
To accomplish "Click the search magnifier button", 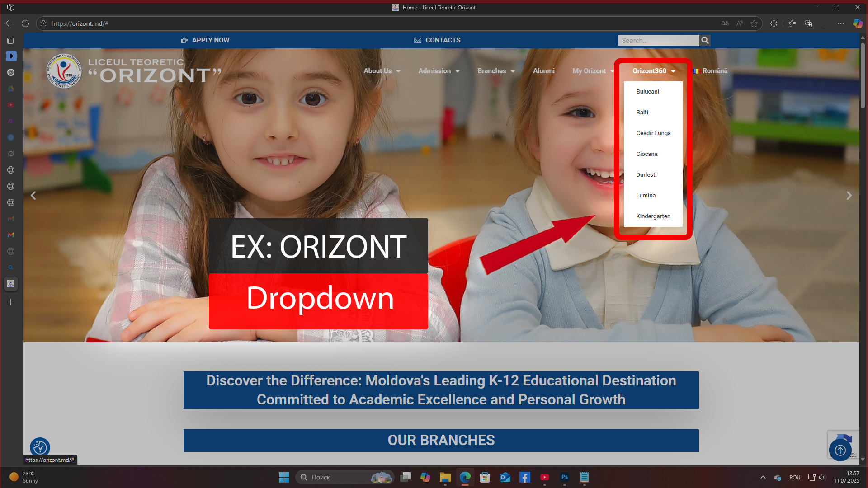I will (705, 41).
